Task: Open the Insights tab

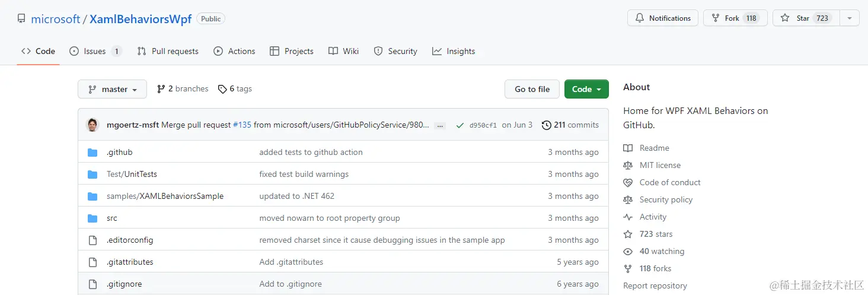Action: [454, 51]
